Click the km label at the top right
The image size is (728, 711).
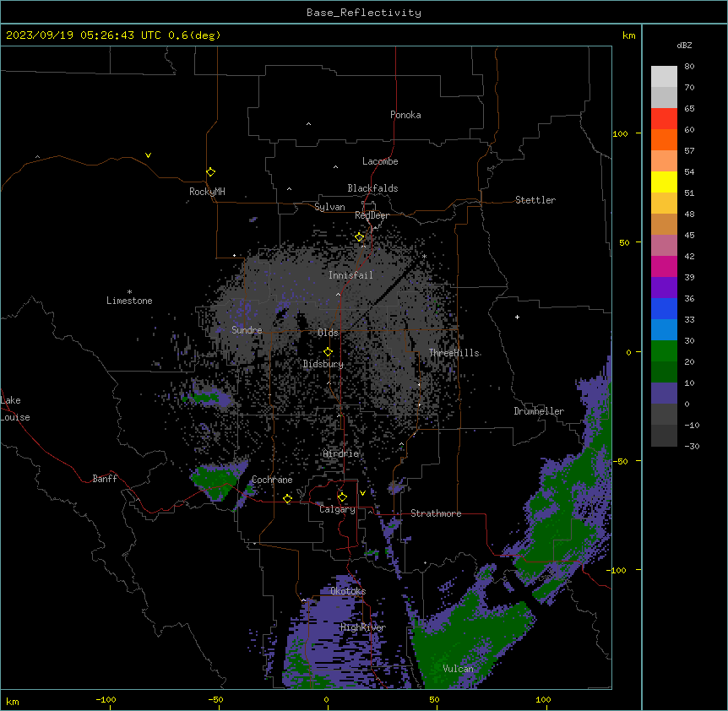[x=629, y=35]
